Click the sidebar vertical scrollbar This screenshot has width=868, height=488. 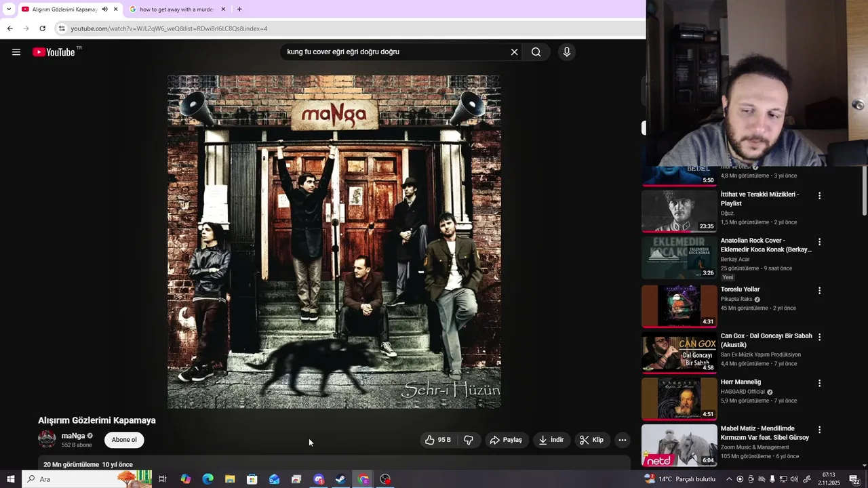click(x=864, y=191)
